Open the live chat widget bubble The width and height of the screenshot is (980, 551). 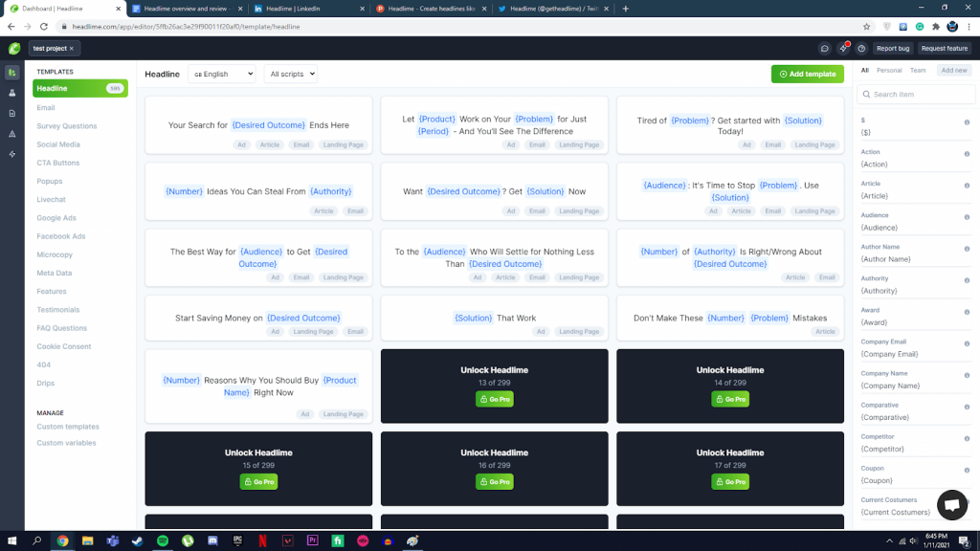(952, 504)
